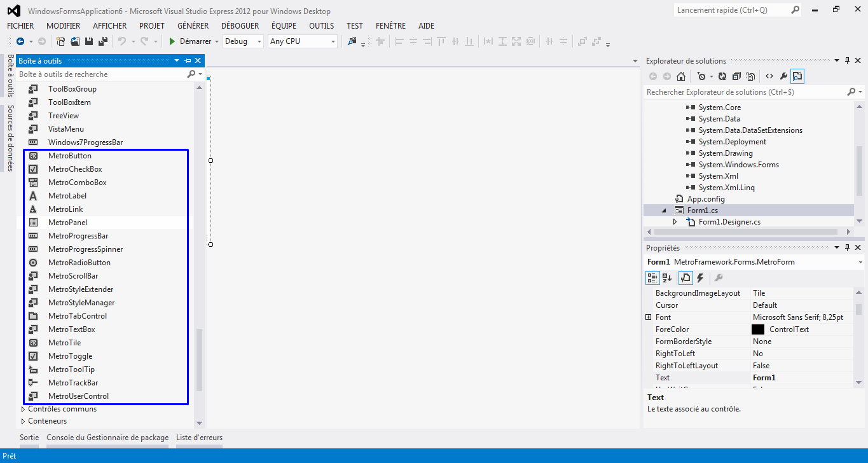Switch to the Sortie tab
Screen dimensions: 868x463
click(29, 438)
